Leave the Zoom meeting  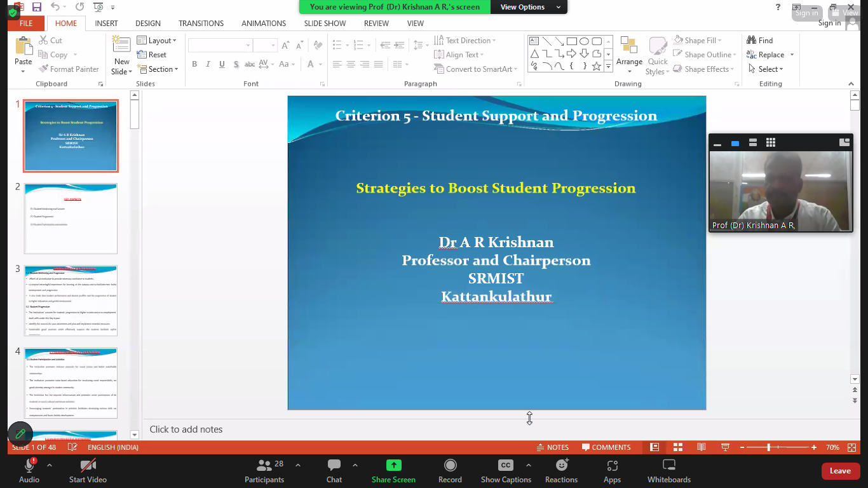841,471
